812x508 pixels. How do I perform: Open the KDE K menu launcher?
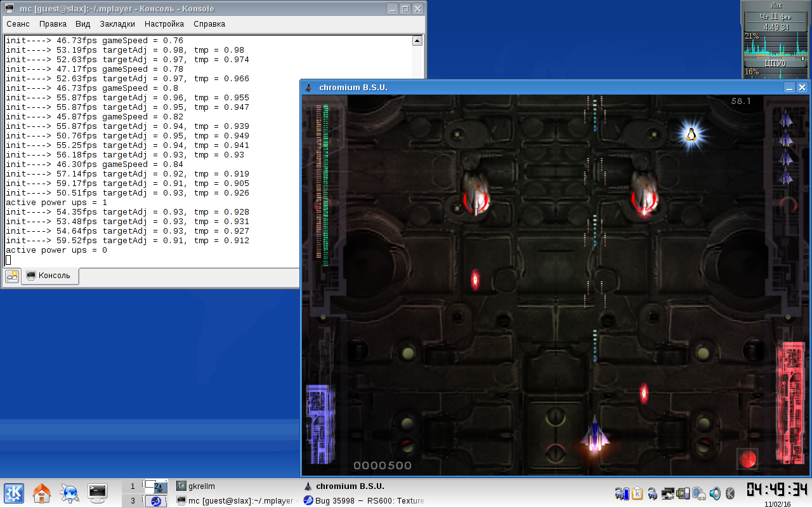pyautogui.click(x=14, y=493)
